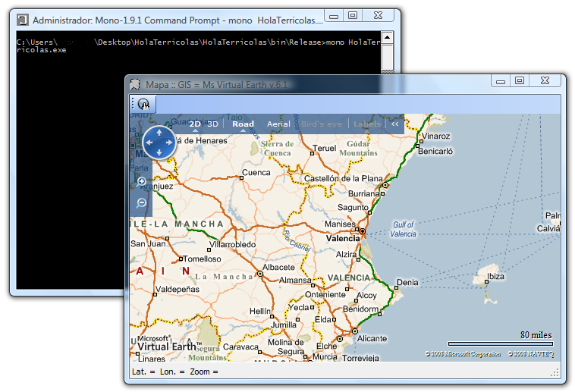Close the Mapa window
This screenshot has width=575, height=392.
545,80
